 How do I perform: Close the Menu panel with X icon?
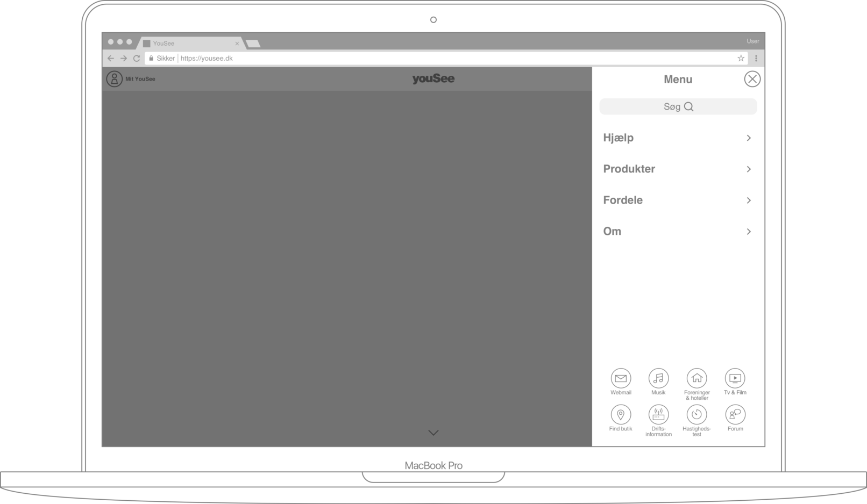(x=752, y=79)
